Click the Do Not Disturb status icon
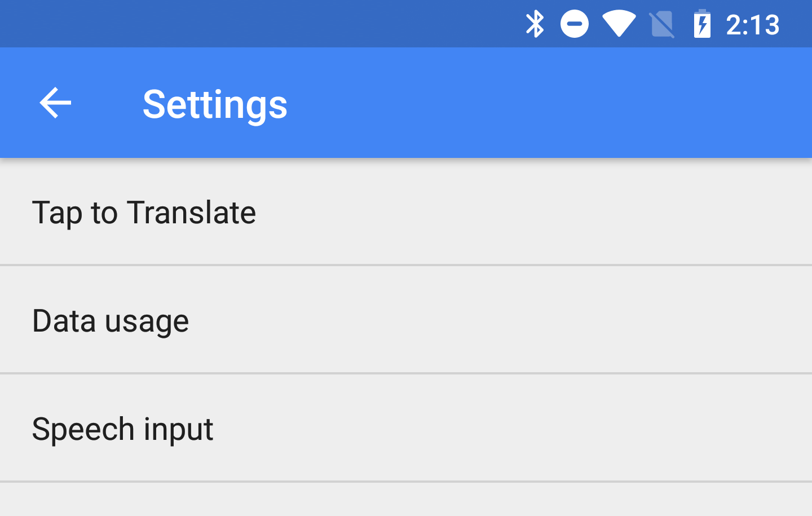 (x=575, y=23)
